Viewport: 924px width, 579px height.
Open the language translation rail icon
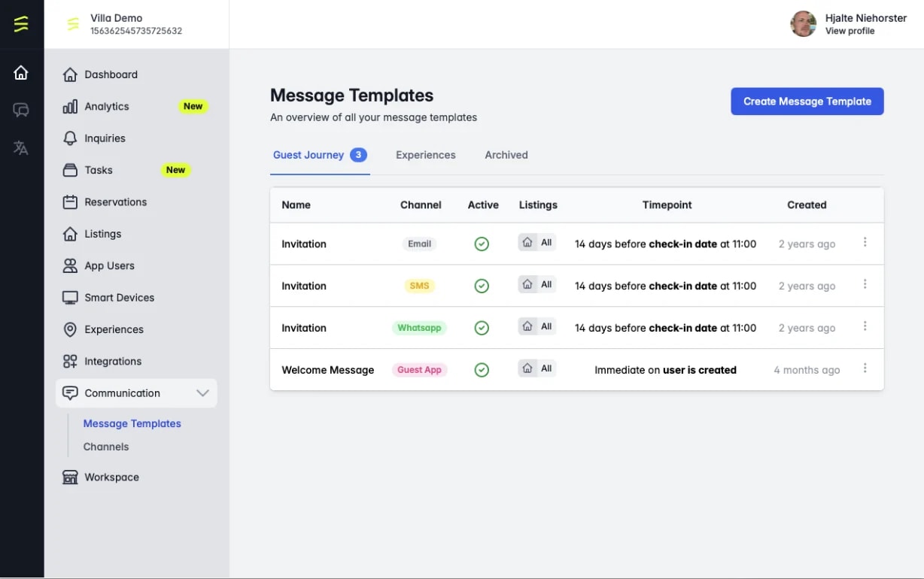[x=21, y=147]
